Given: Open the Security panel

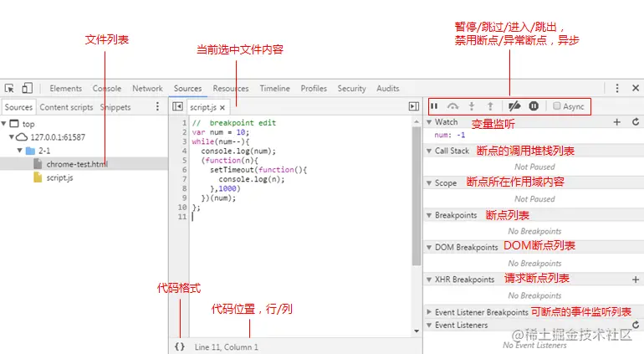Looking at the screenshot, I should pos(351,89).
